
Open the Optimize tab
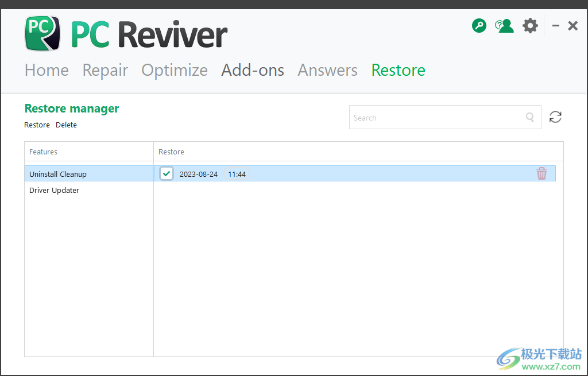click(x=175, y=70)
